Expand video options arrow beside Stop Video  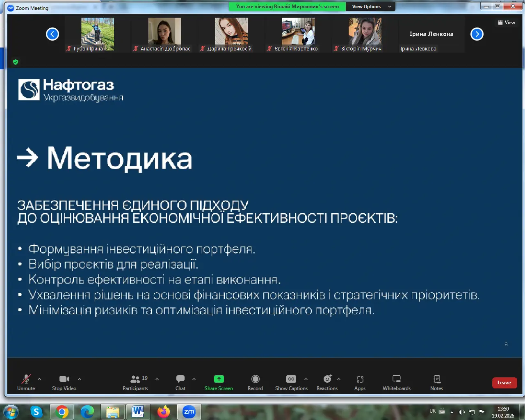[x=80, y=379]
